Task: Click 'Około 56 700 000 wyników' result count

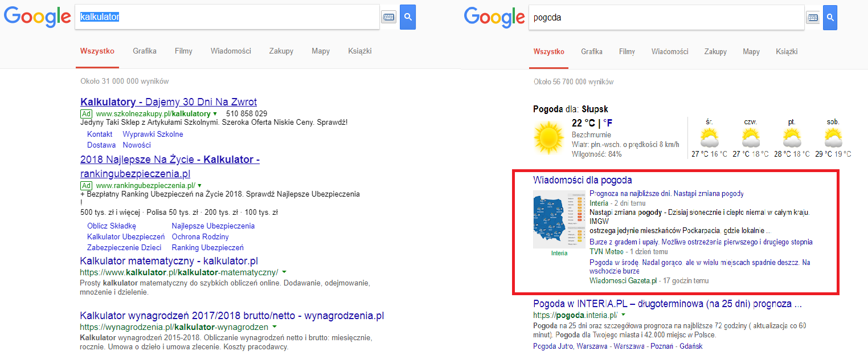Action: (574, 82)
